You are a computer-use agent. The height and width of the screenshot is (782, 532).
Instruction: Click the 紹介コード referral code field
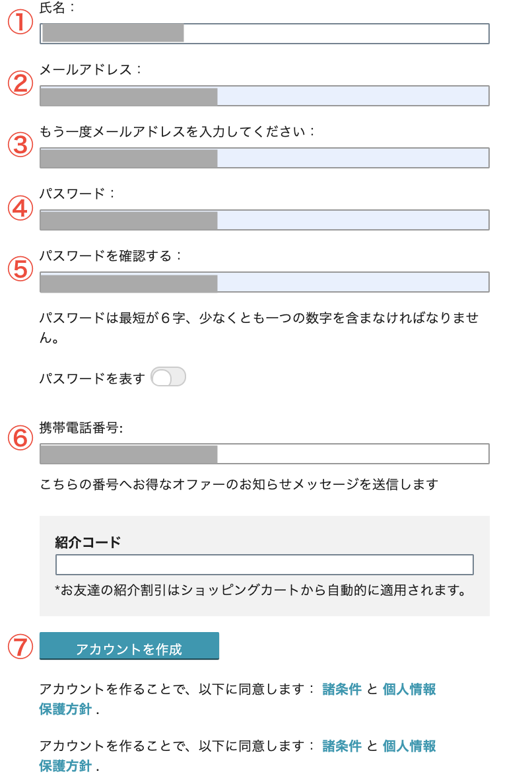click(264, 565)
